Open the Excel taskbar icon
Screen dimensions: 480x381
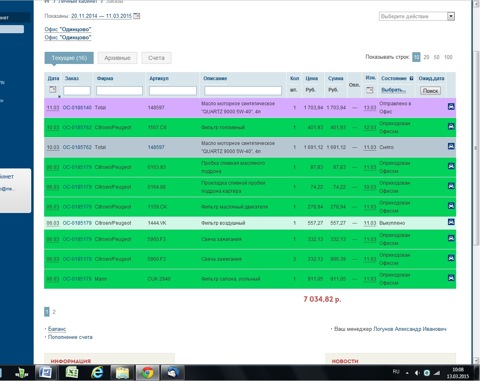[72, 372]
